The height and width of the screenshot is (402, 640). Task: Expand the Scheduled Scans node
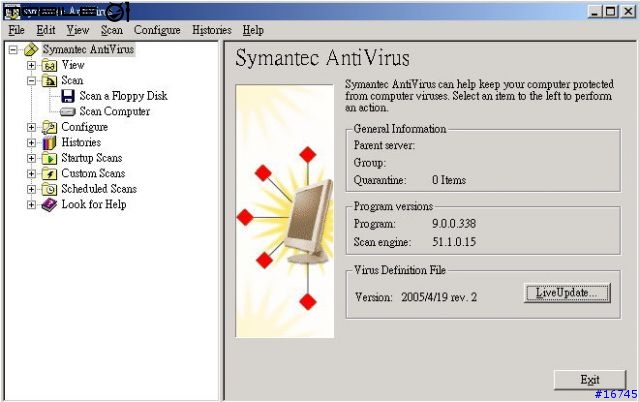tap(31, 189)
